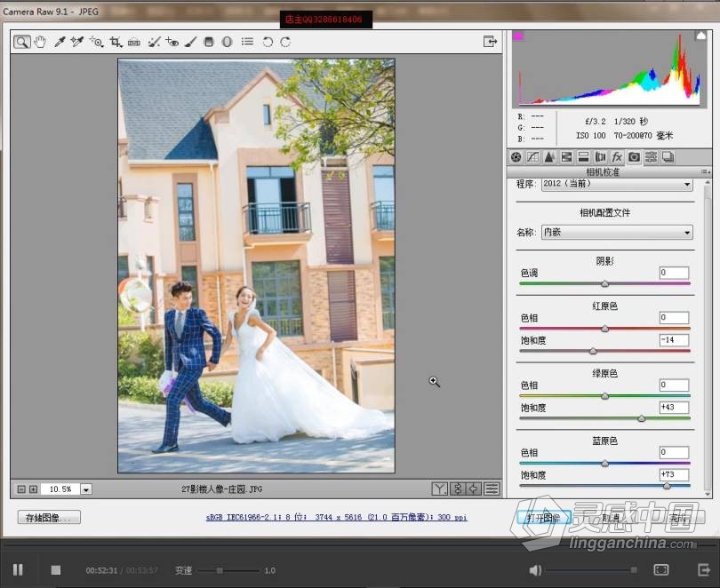Adjust the shadows tint slider

point(604,284)
